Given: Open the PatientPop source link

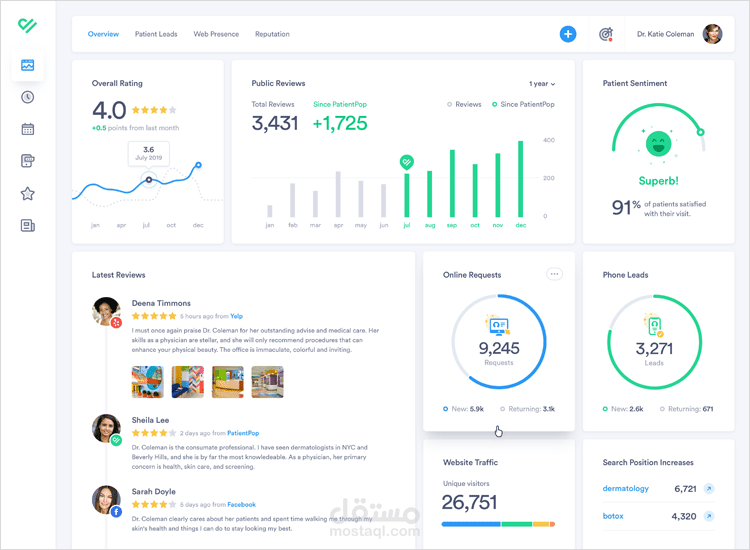Looking at the screenshot, I should (x=243, y=433).
